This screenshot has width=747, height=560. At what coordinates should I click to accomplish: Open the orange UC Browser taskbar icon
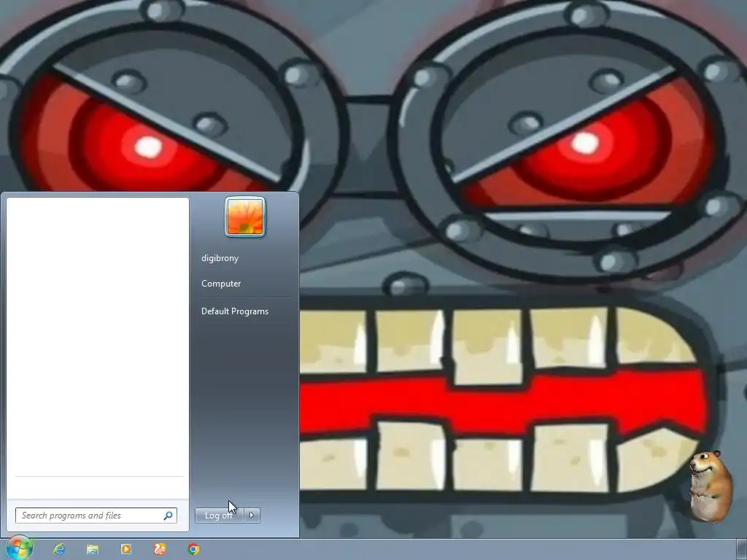click(160, 549)
